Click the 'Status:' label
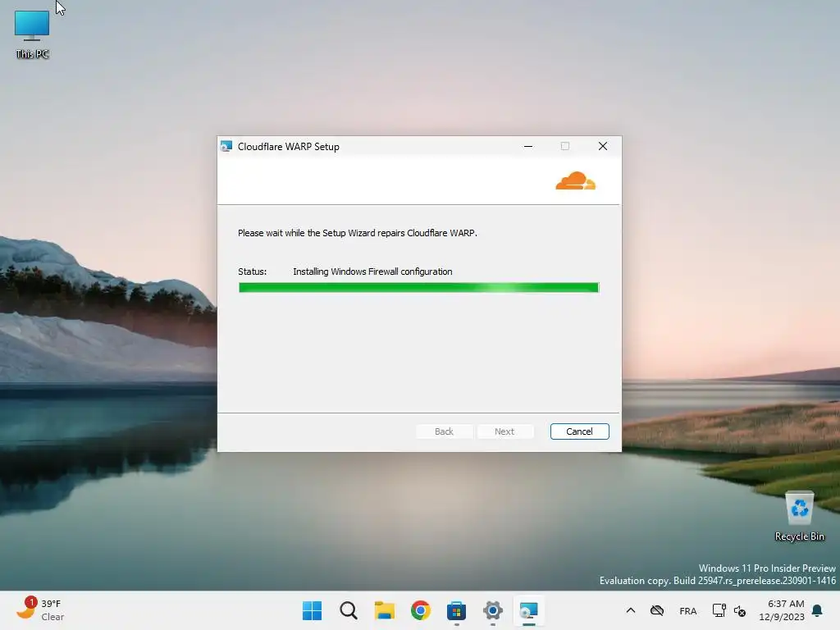840x630 pixels. click(253, 272)
